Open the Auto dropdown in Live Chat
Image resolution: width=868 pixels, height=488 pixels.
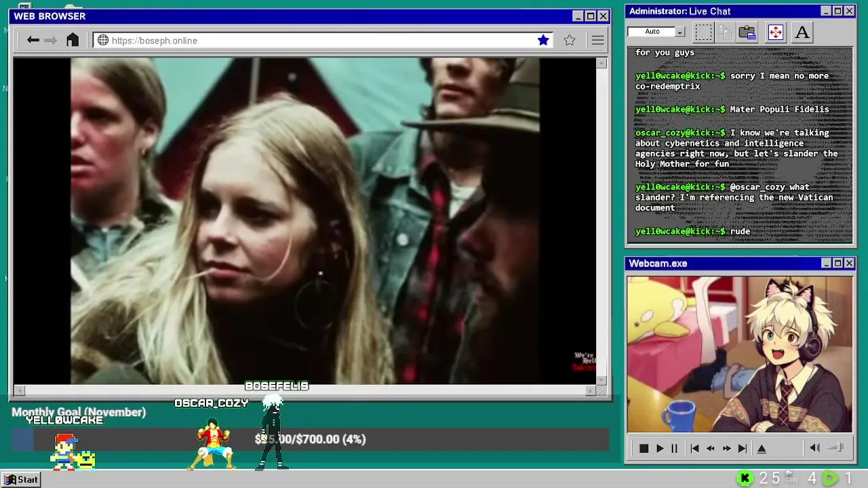680,32
